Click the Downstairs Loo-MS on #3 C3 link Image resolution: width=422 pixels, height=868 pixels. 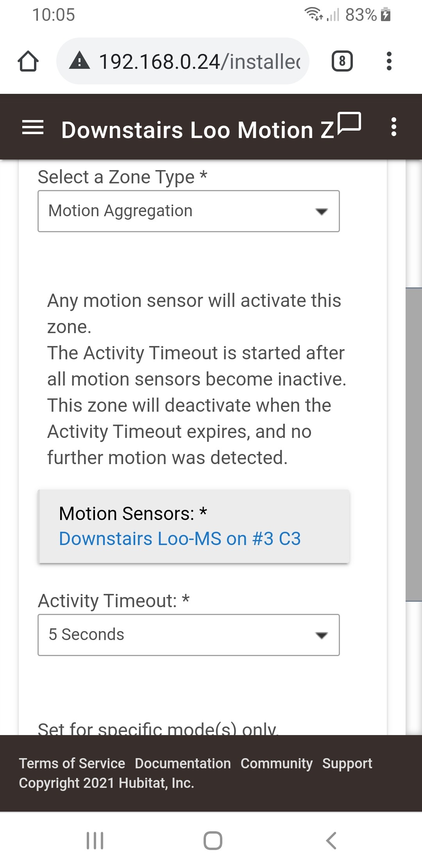(x=180, y=539)
